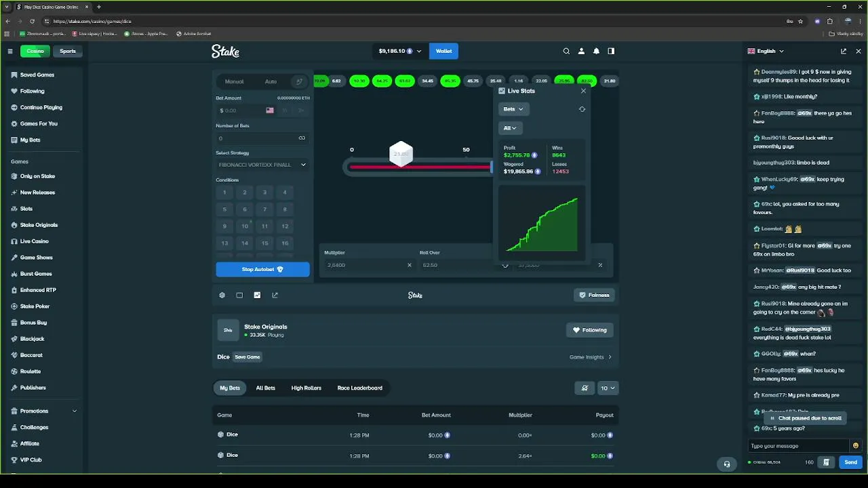This screenshot has width=868, height=488.
Task: Toggle condition 7 block
Action: tap(264, 209)
